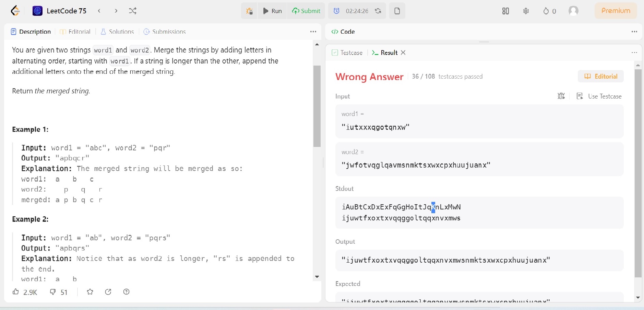Screen dimensions: 644x310
Task: Click the description vertical scrollbar thumb
Action: pos(317,106)
